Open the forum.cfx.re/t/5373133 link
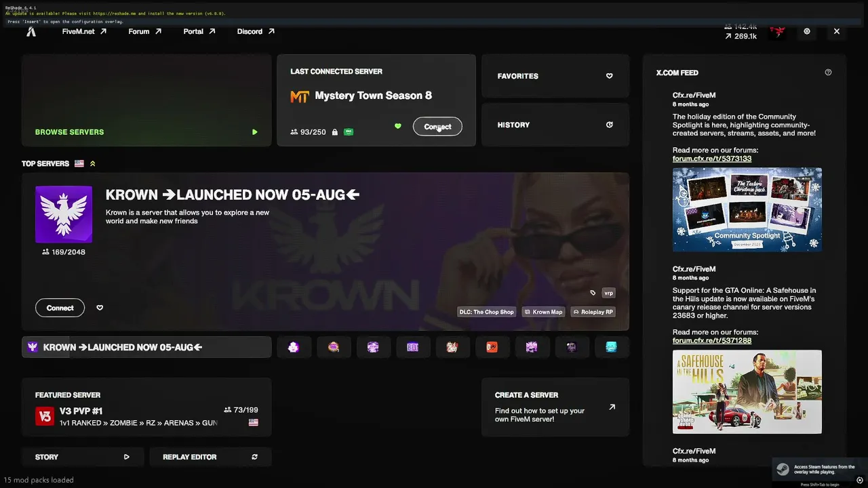Screen dimensions: 868x488 (x=712, y=159)
